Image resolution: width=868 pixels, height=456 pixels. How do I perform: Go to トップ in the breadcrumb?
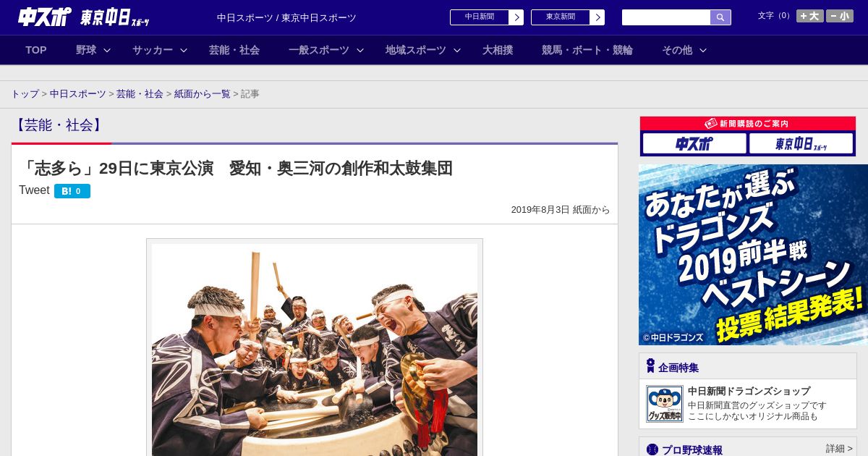(x=25, y=94)
